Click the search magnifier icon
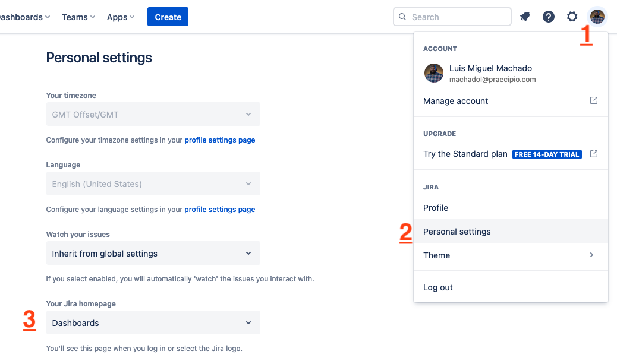 402,17
